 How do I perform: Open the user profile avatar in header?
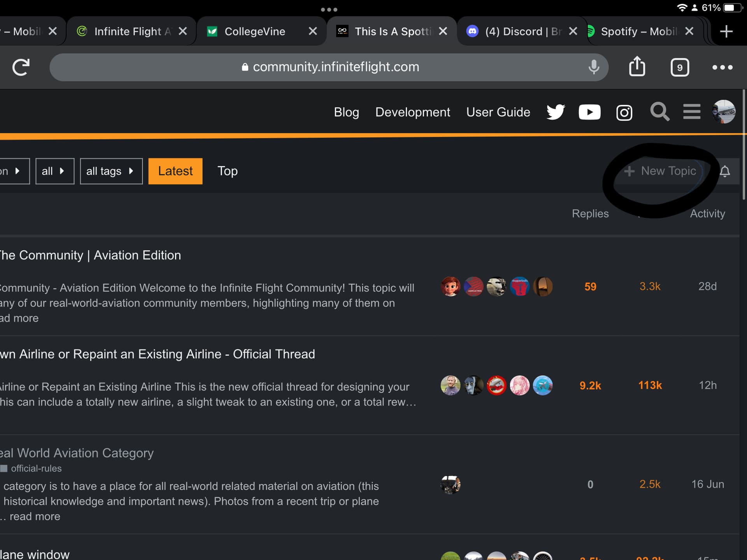click(x=724, y=112)
